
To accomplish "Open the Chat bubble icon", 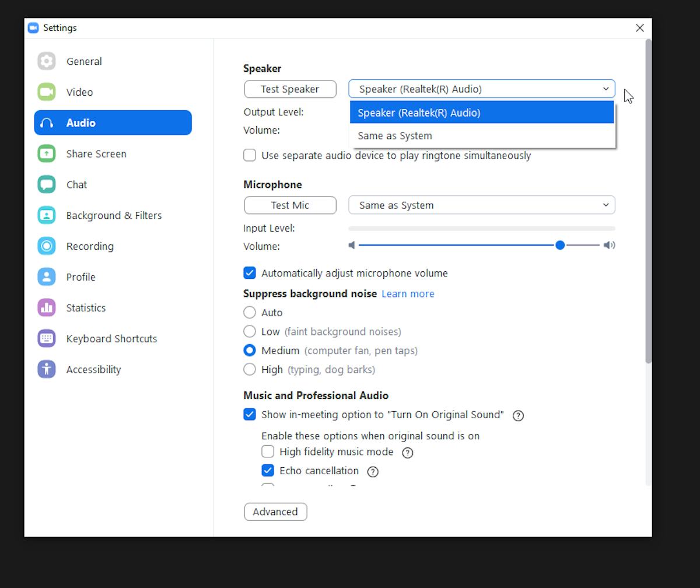I will tap(47, 185).
